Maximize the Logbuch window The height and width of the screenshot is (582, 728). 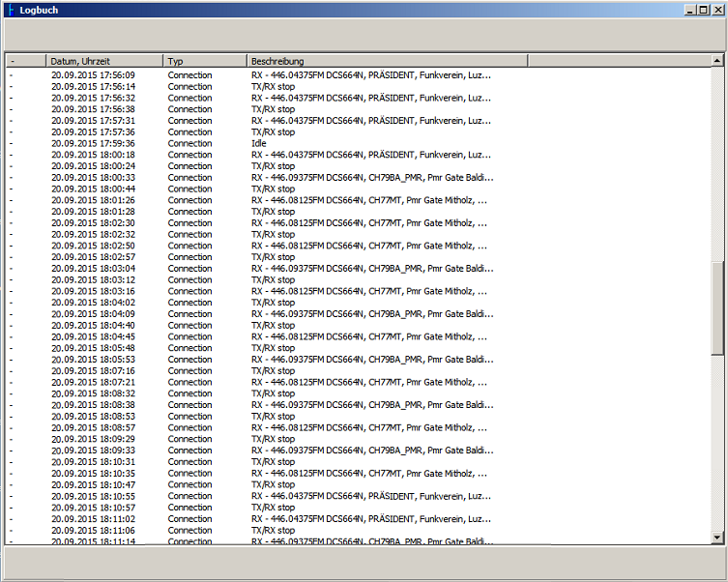(x=704, y=10)
